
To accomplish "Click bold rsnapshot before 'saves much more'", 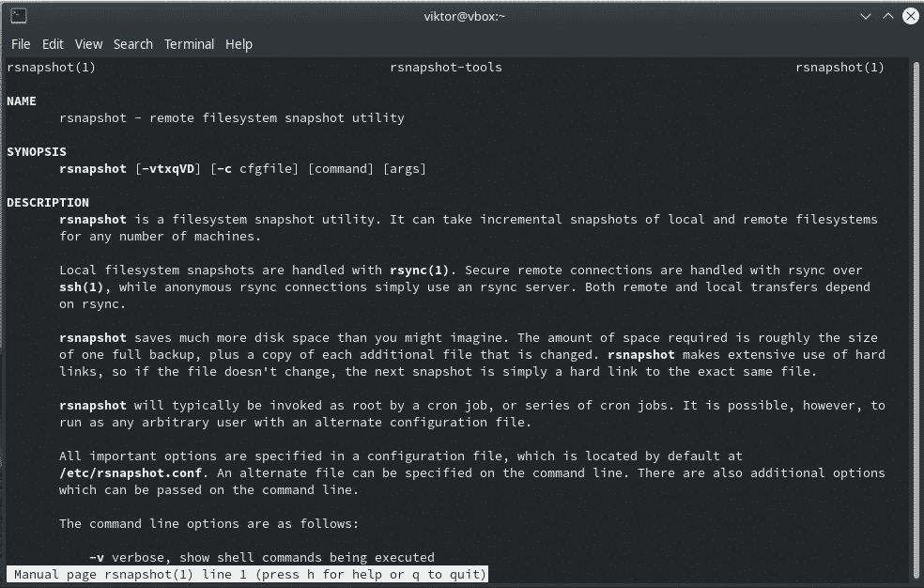I will [93, 337].
